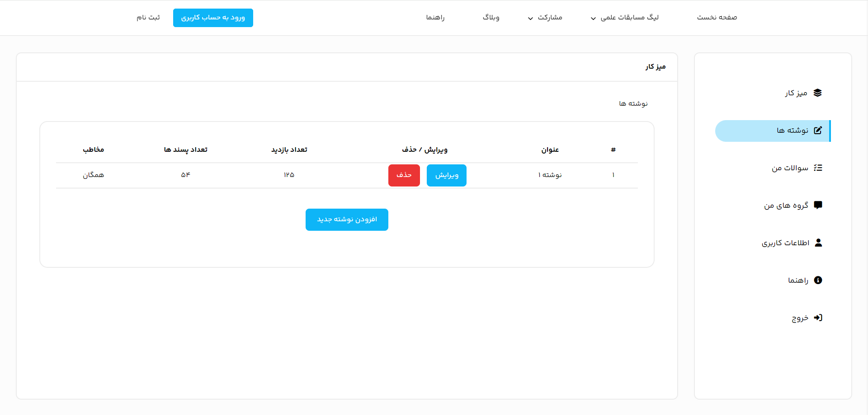Open ثبت نام registration link
The width and height of the screenshot is (868, 415).
[x=148, y=18]
